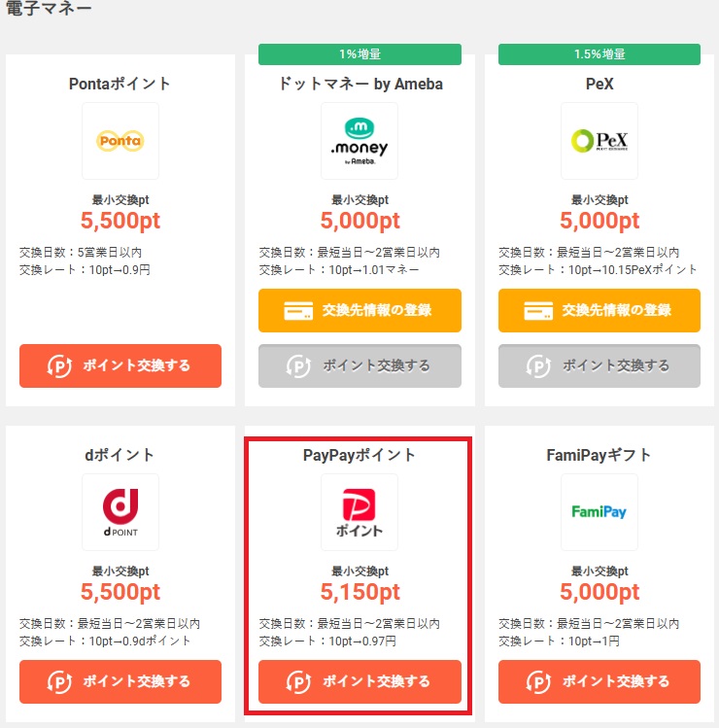The width and height of the screenshot is (719, 728).
Task: Click the PeX logo icon
Action: [x=599, y=141]
